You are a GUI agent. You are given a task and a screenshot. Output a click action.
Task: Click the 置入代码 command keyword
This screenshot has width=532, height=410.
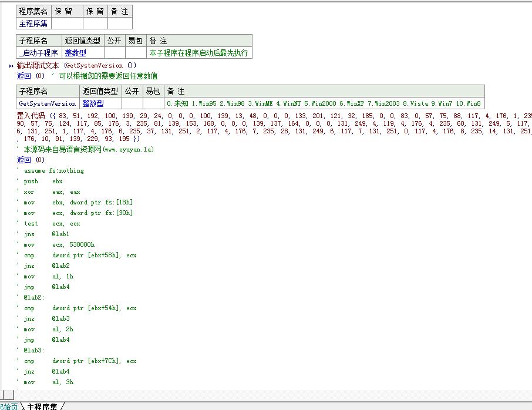click(31, 116)
